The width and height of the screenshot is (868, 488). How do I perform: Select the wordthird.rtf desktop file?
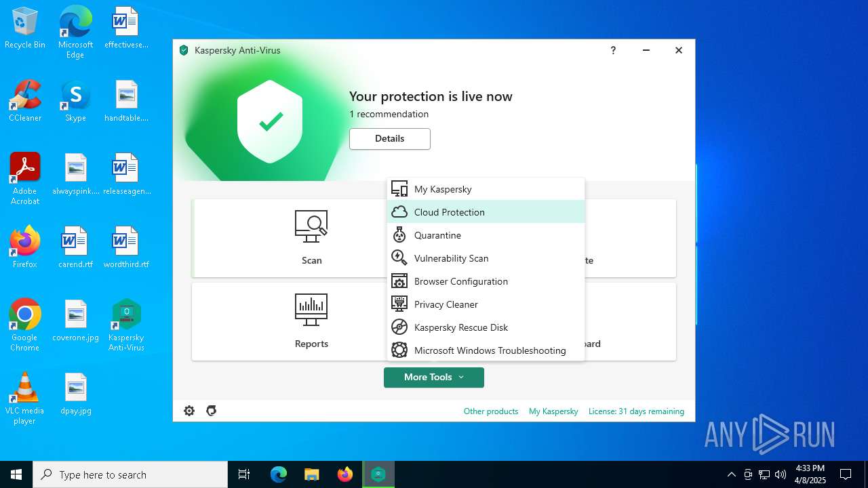tap(126, 247)
